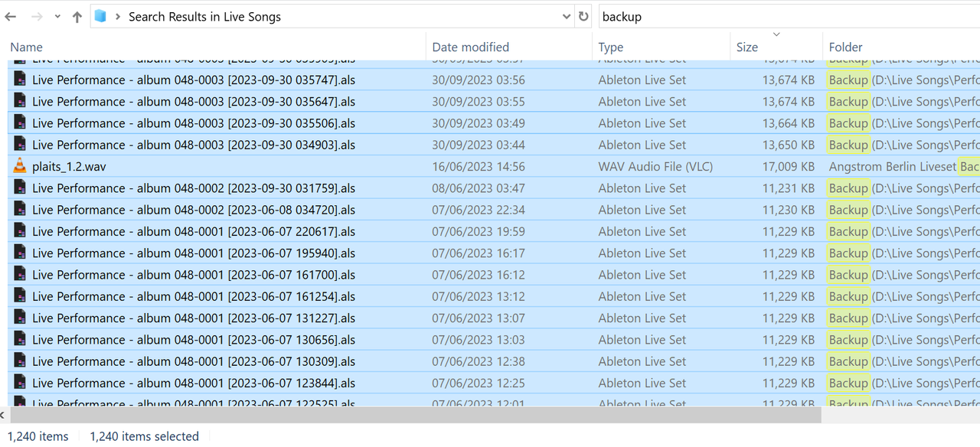Sort by the Type column header

tap(611, 47)
